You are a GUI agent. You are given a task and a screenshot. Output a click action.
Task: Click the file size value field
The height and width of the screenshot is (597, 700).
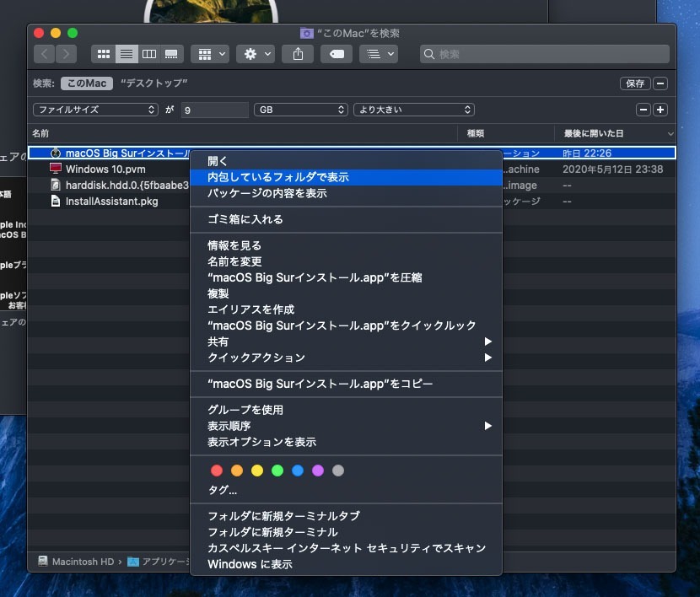(215, 110)
